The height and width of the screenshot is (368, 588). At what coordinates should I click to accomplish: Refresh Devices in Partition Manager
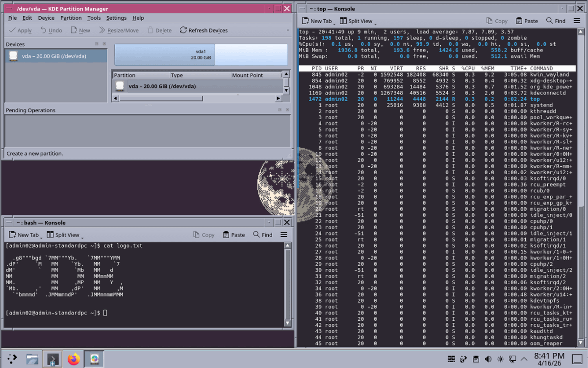[204, 30]
